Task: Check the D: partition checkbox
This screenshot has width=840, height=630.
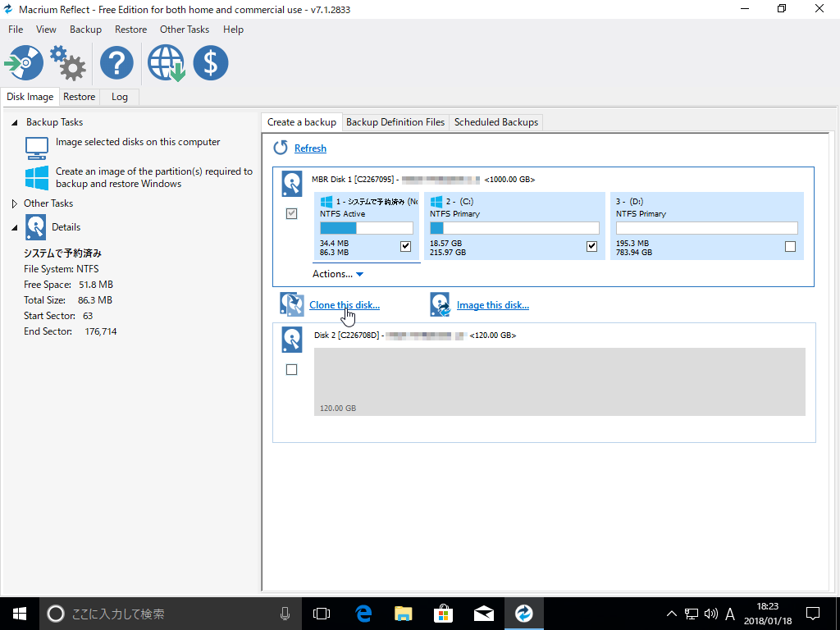Action: point(790,246)
